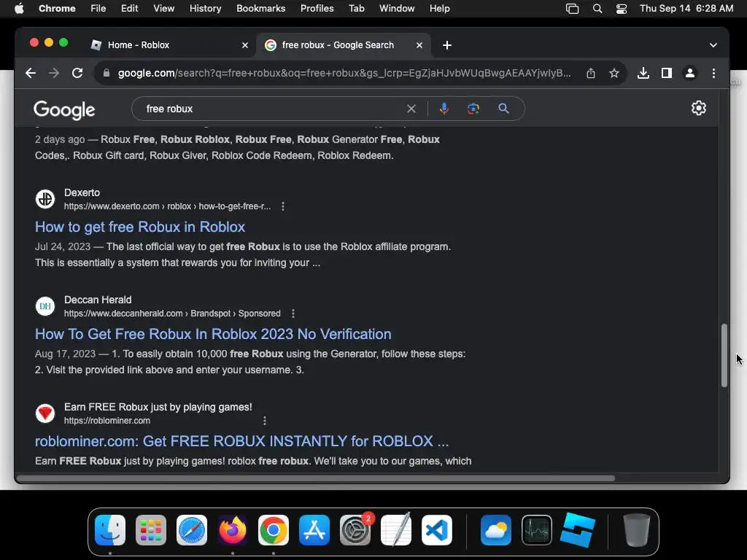Click the Dexerto URL breadcrumb
The width and height of the screenshot is (747, 560).
coord(167,206)
